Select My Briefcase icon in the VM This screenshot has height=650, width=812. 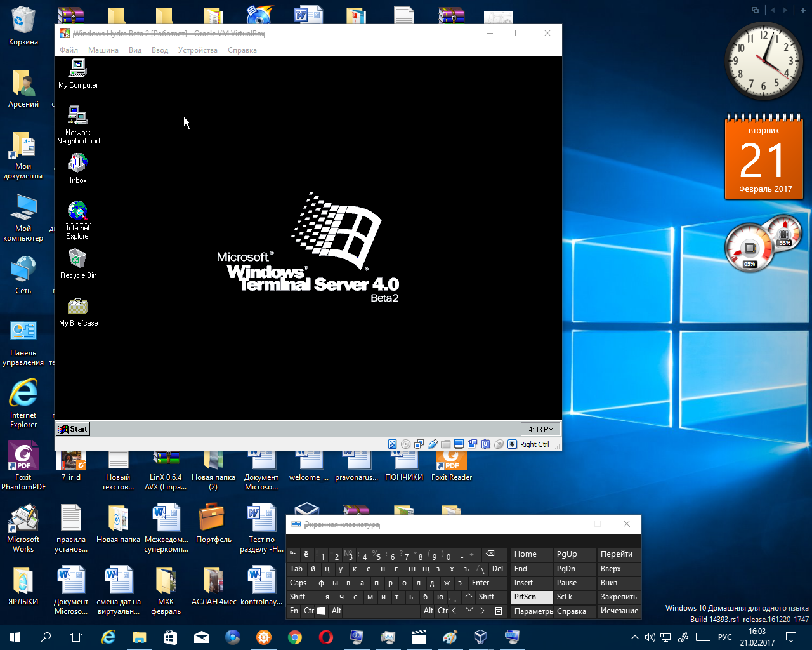[78, 311]
